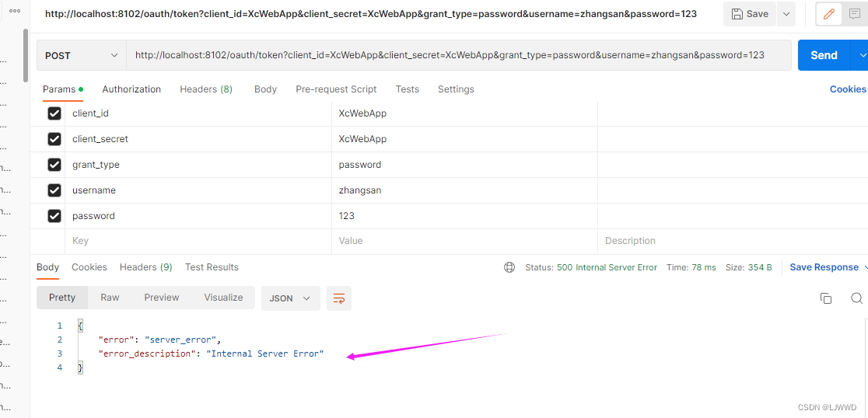868x418 pixels.
Task: Click the sidebar three-dots more icon
Action: [x=15, y=11]
